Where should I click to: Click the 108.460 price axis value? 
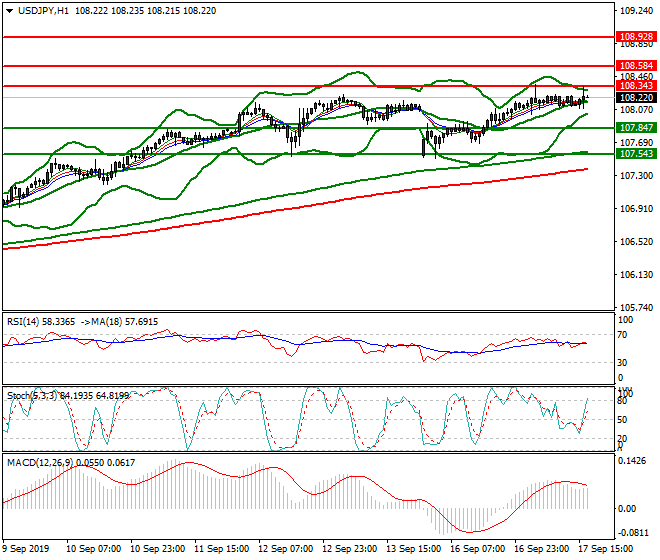(x=636, y=77)
